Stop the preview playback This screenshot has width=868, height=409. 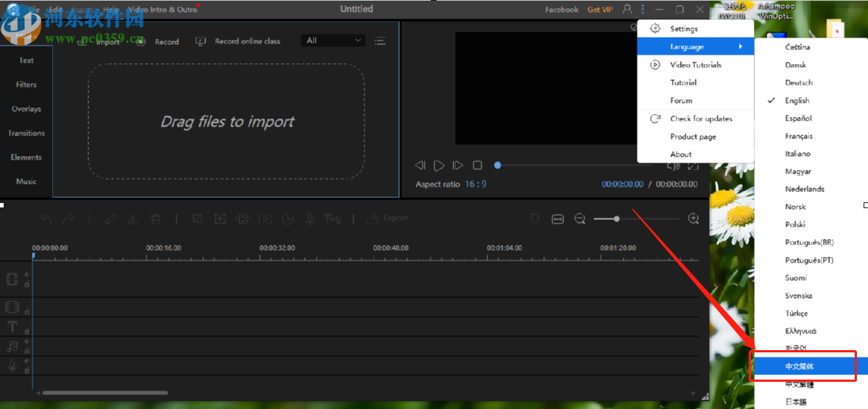coord(477,165)
